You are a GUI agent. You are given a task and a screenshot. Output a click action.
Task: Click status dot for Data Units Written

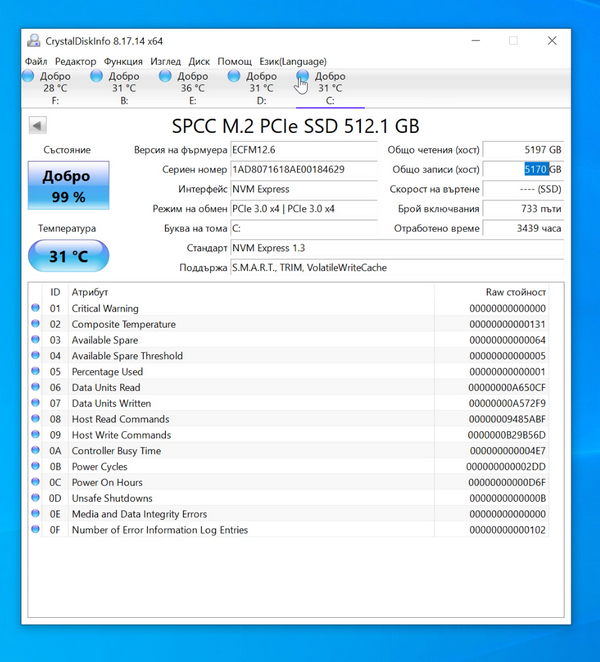pyautogui.click(x=35, y=403)
